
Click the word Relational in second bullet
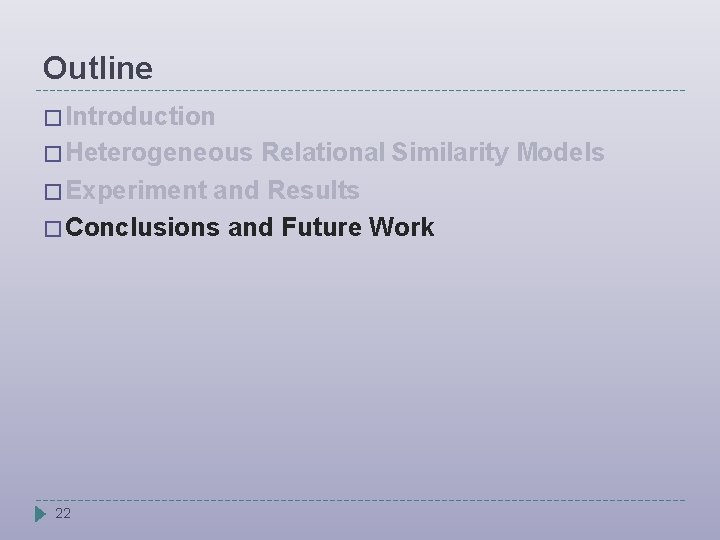tap(321, 153)
